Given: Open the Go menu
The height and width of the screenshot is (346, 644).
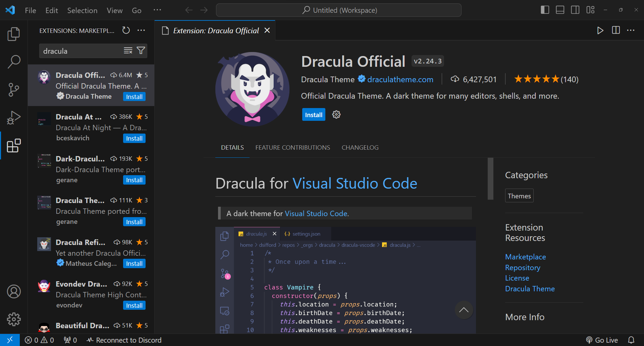Looking at the screenshot, I should pos(137,10).
